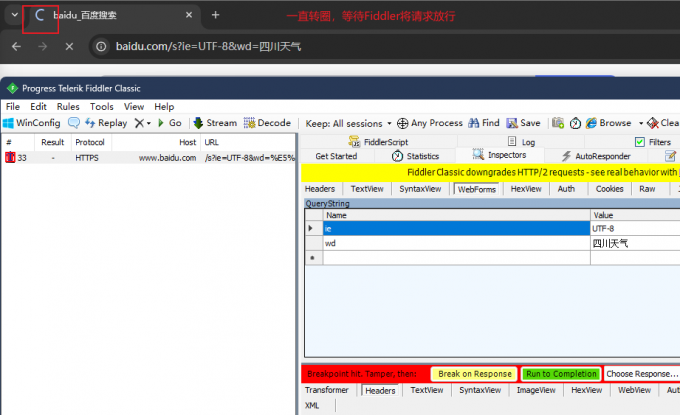Select request Headers inspector tab
680x415 pixels.
pos(320,189)
